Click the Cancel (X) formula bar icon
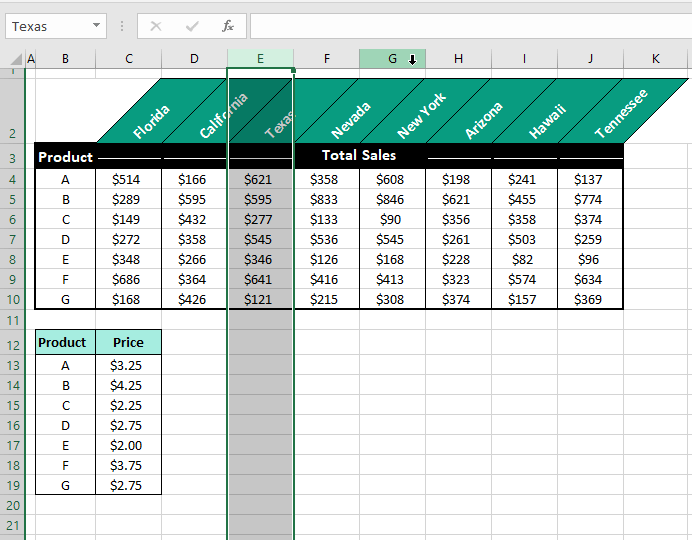Screen dimensions: 692x540 tap(156, 26)
